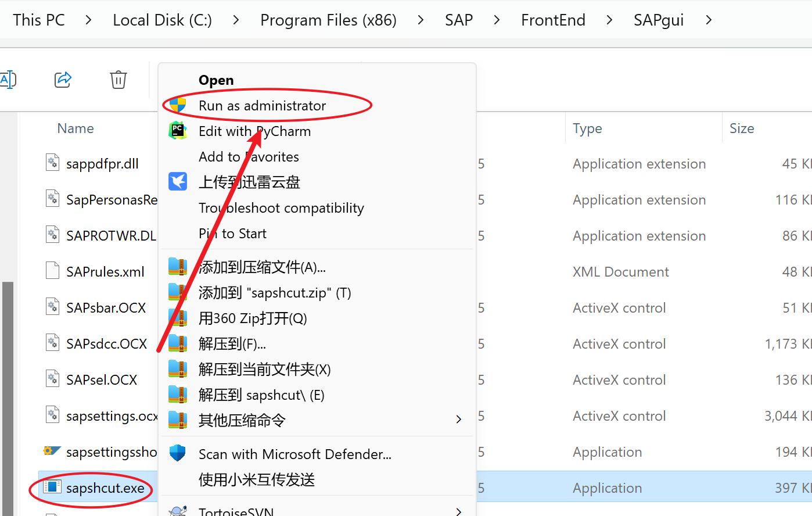The image size is (812, 516).
Task: Click the chevron after SAPgui in breadcrumb
Action: [708, 19]
